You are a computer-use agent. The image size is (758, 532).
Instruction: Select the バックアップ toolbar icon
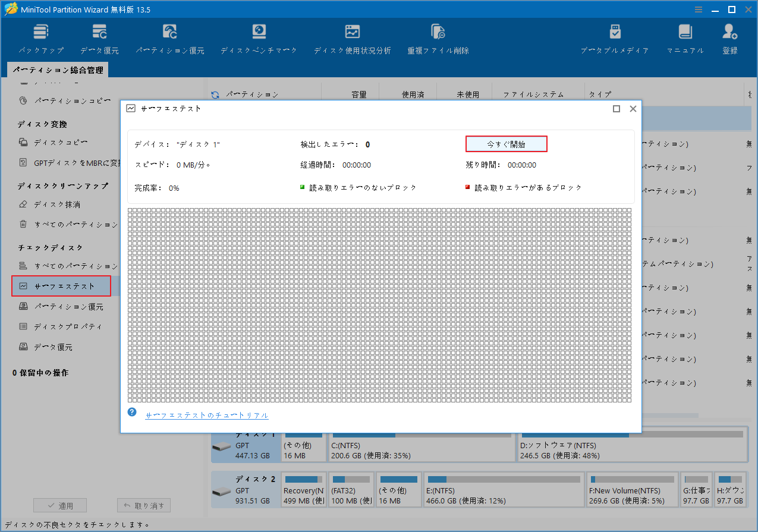pos(40,37)
